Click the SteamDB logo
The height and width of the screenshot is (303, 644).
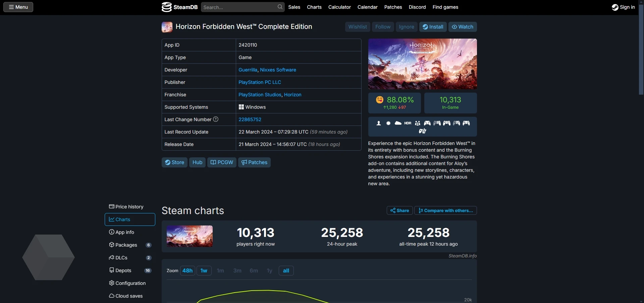click(179, 7)
